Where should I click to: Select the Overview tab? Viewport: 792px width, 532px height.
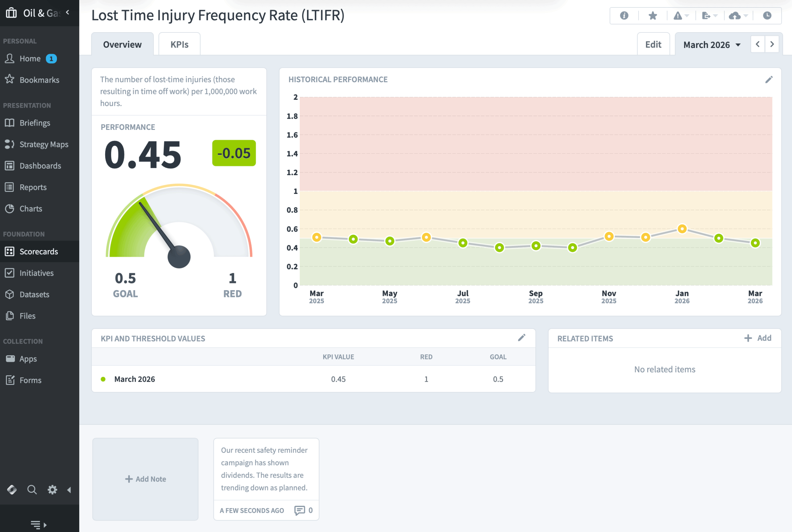pyautogui.click(x=123, y=44)
